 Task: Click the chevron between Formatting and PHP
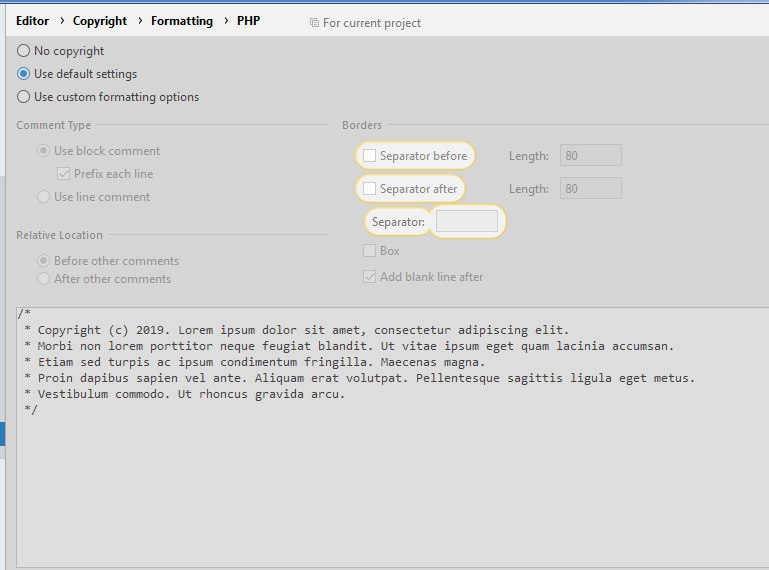[226, 21]
